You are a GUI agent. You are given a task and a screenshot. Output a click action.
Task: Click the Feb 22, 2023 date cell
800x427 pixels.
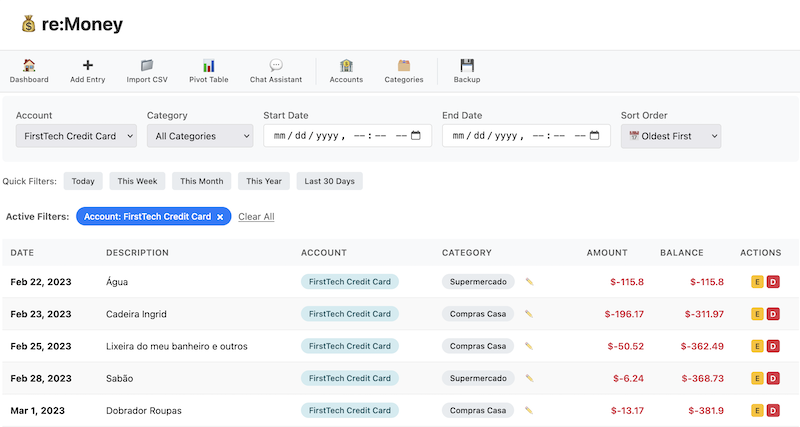point(41,282)
